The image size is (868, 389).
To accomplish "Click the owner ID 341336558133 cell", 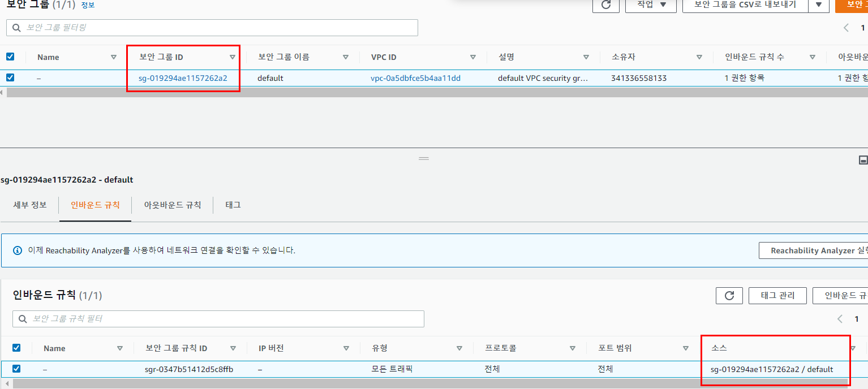I will point(639,78).
